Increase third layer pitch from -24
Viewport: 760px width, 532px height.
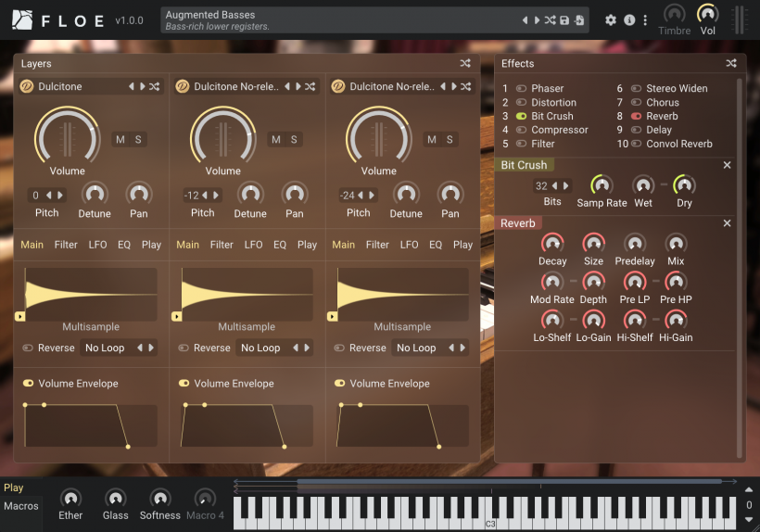372,196
